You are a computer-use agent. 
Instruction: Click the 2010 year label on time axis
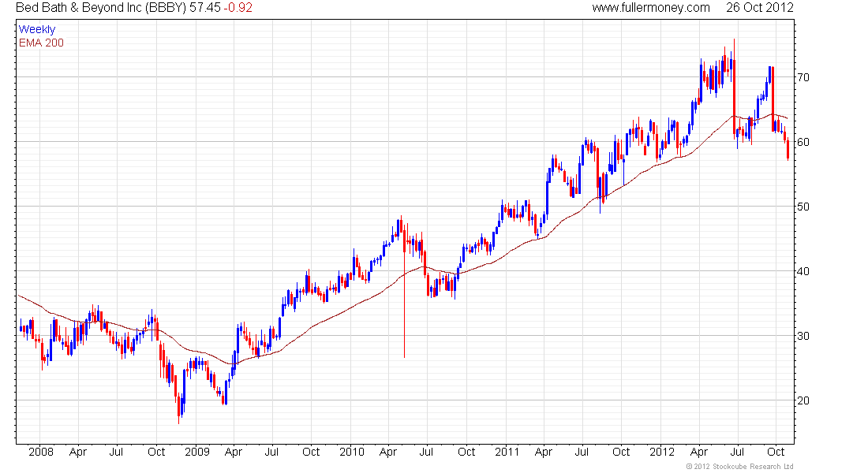point(352,452)
